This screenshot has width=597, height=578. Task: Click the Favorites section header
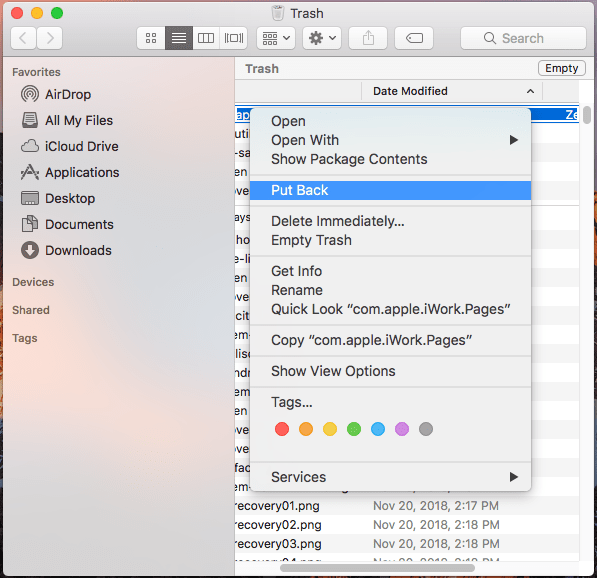pyautogui.click(x=36, y=72)
